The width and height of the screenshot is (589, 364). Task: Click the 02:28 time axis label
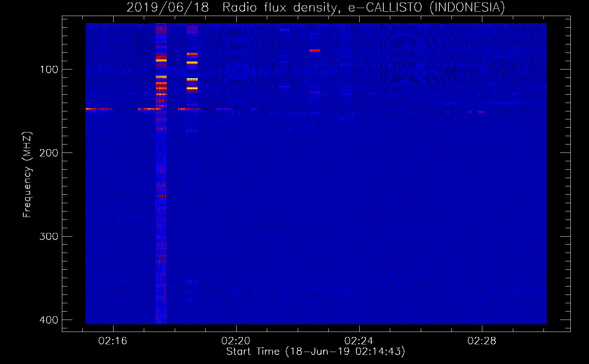tap(482, 341)
